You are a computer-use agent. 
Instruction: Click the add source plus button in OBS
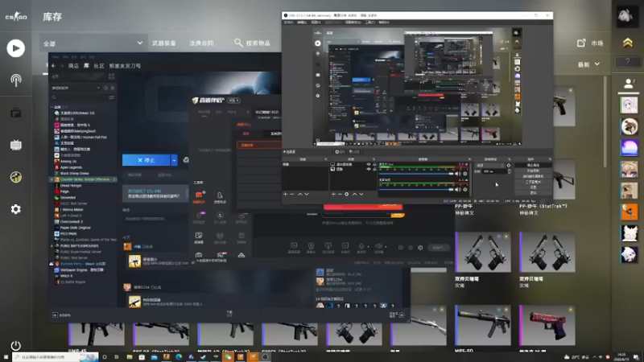(x=333, y=194)
